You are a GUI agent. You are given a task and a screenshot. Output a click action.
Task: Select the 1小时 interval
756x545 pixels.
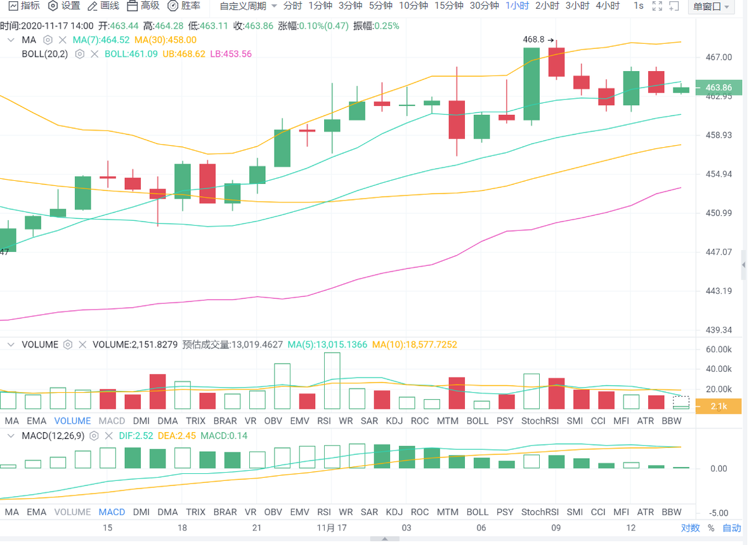tap(518, 6)
